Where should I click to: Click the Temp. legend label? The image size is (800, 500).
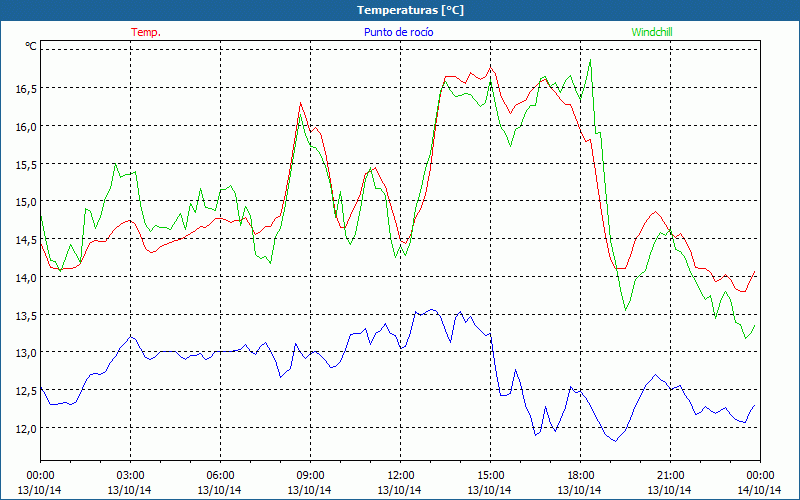pyautogui.click(x=146, y=32)
